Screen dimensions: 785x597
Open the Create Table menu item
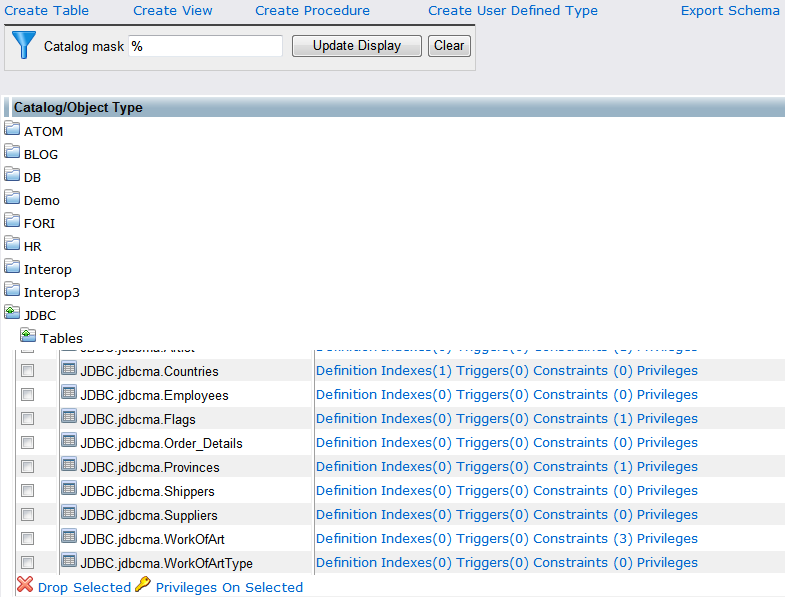tap(46, 11)
